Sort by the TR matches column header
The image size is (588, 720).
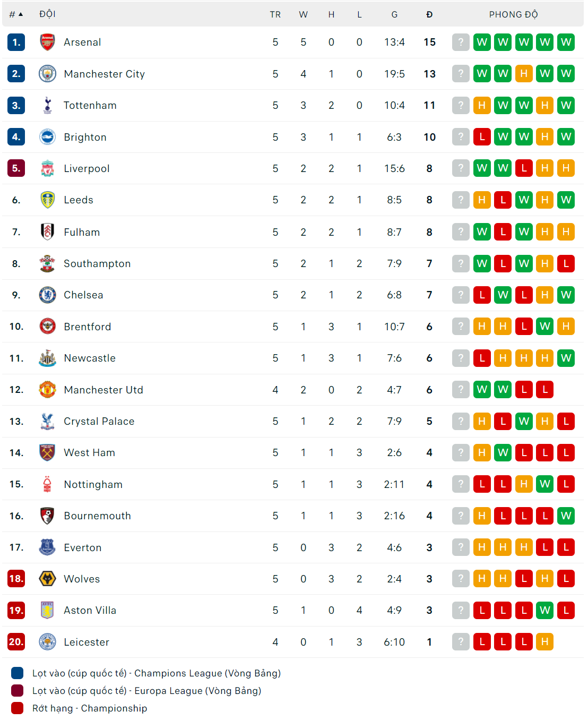point(275,14)
